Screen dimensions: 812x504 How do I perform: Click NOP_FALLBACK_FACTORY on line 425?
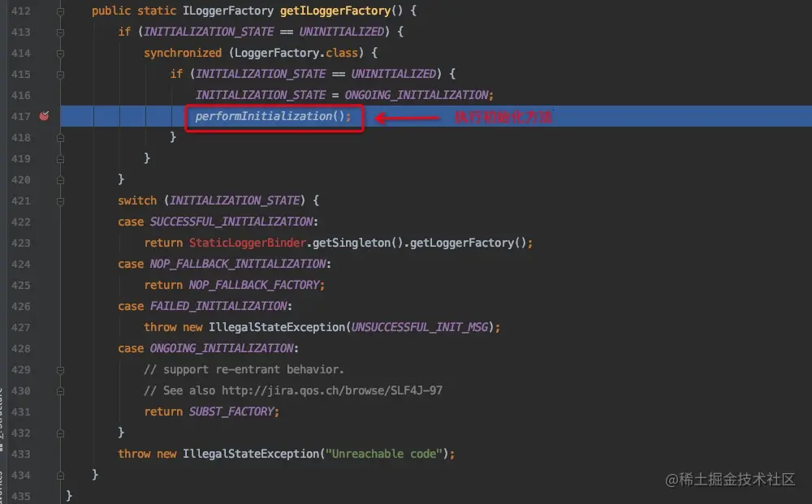[253, 285]
